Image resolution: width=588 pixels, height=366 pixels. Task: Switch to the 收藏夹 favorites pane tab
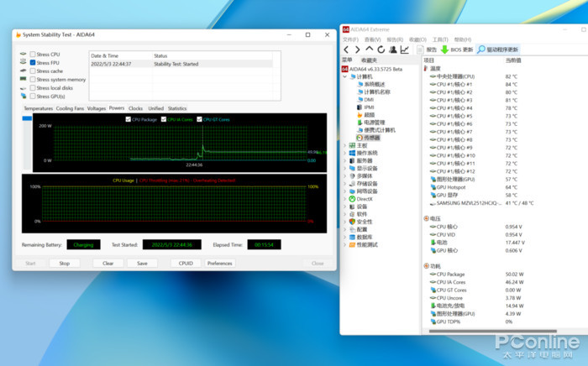[369, 60]
